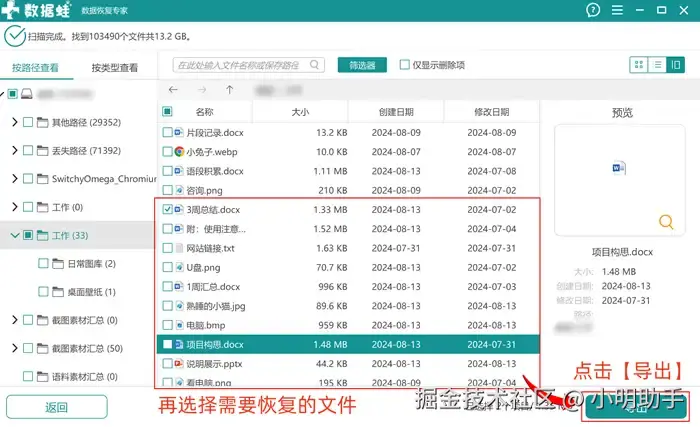700x427 pixels.
Task: Select the 1周汇总.docx file row
Action: pyautogui.click(x=348, y=286)
